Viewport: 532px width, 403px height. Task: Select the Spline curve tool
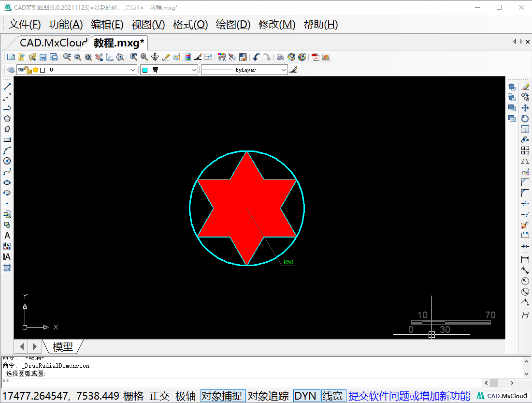pyautogui.click(x=7, y=172)
